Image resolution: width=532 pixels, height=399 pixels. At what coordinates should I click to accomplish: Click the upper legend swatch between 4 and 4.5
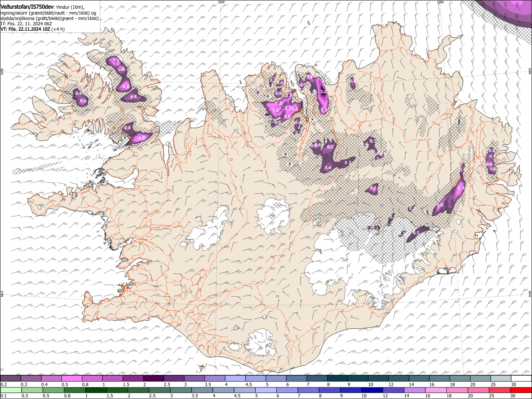pyautogui.click(x=235, y=378)
